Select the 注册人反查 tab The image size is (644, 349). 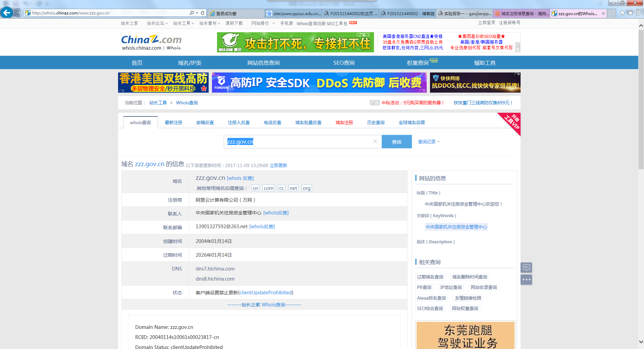tap(239, 122)
